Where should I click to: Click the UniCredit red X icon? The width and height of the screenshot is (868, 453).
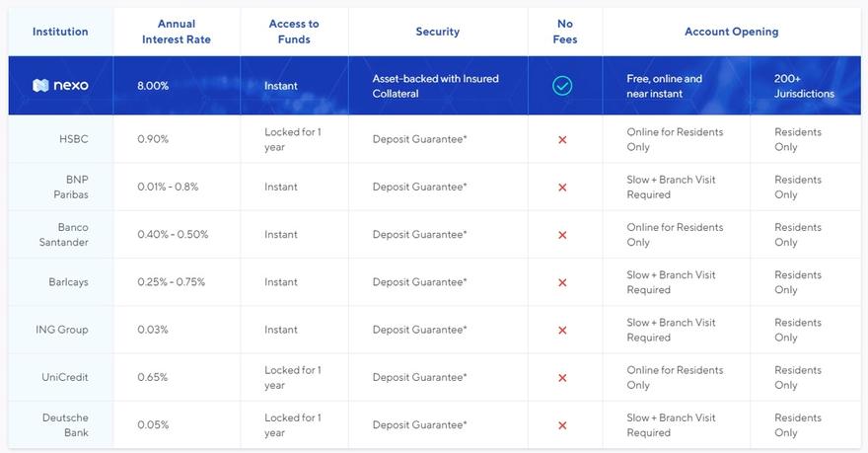coord(562,378)
